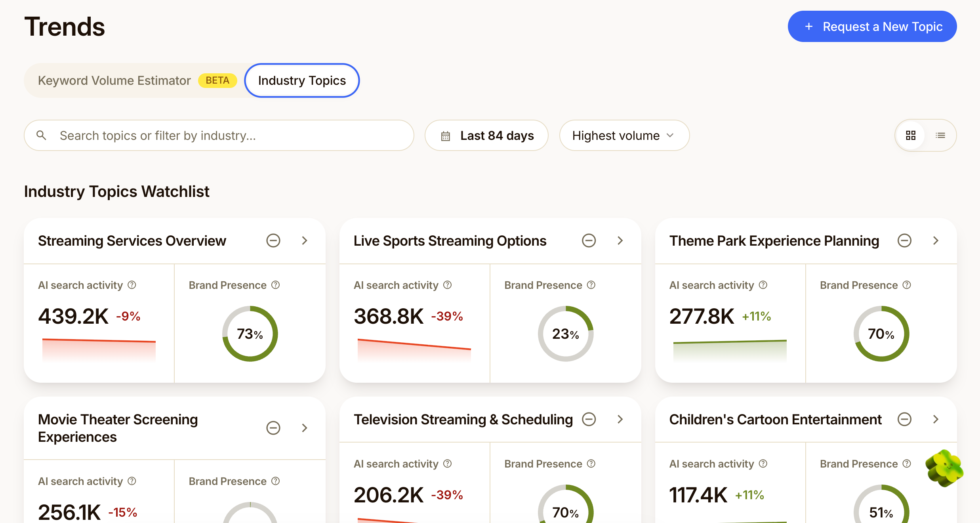
Task: Click Brand Presence help icon, Theme Park
Action: tap(907, 285)
